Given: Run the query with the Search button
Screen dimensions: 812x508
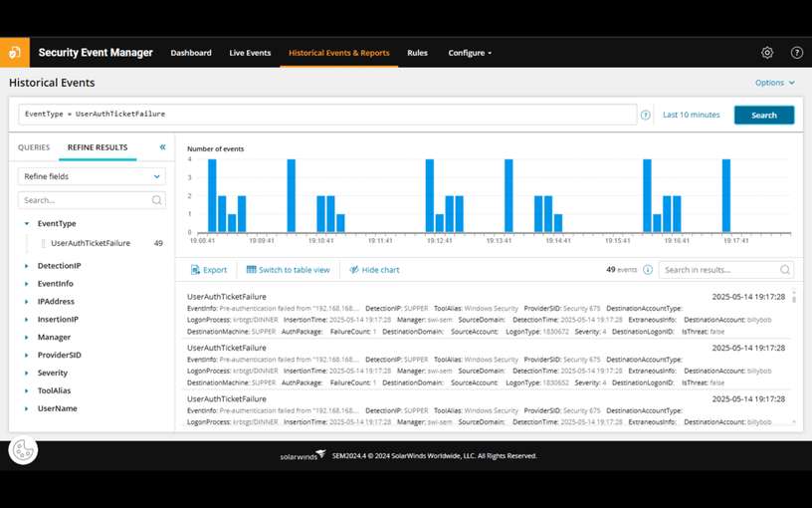Looking at the screenshot, I should 764,116.
